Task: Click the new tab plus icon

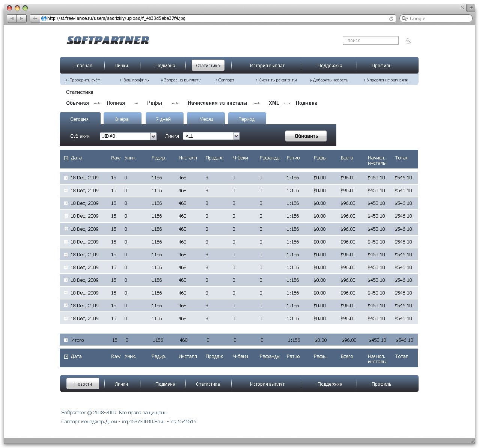Action: (x=471, y=8)
